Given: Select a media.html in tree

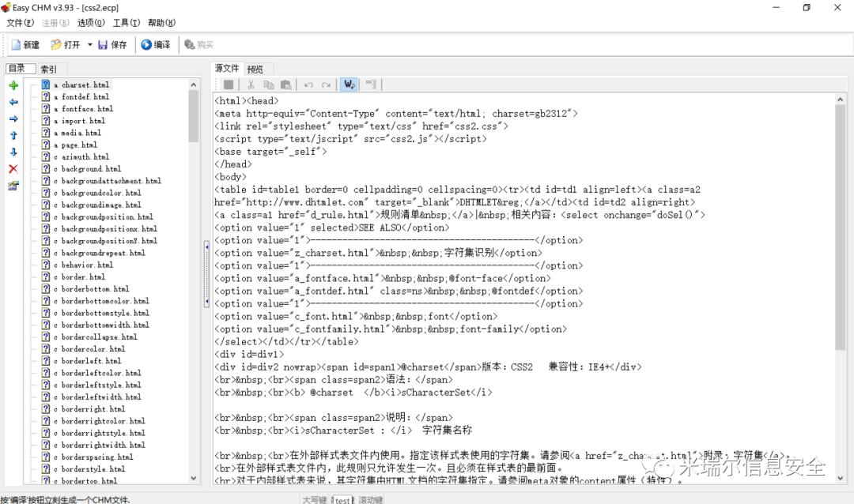Looking at the screenshot, I should (77, 133).
